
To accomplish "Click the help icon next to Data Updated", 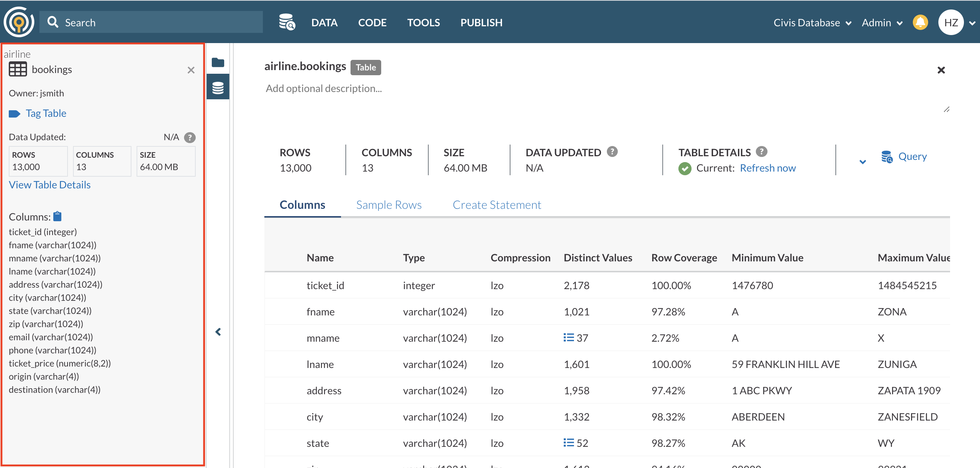I will pyautogui.click(x=190, y=137).
